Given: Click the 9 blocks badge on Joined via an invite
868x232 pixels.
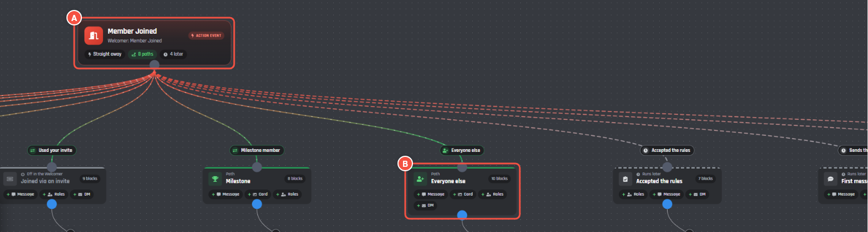Looking at the screenshot, I should pyautogui.click(x=90, y=179).
